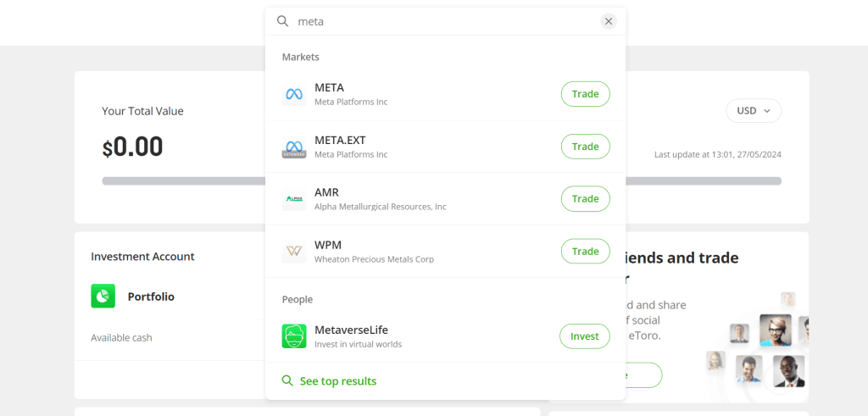Image resolution: width=868 pixels, height=416 pixels.
Task: Click the man in suit profile photo
Action: 788,370
